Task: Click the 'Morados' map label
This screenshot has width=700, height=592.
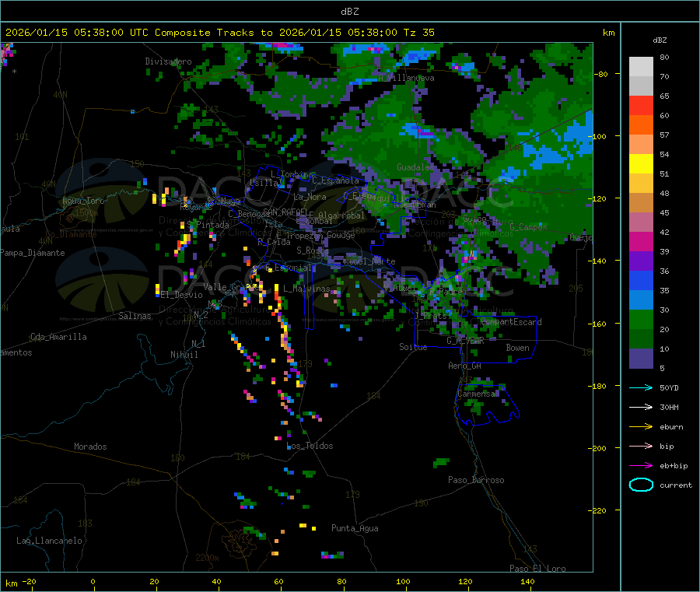Action: click(90, 447)
